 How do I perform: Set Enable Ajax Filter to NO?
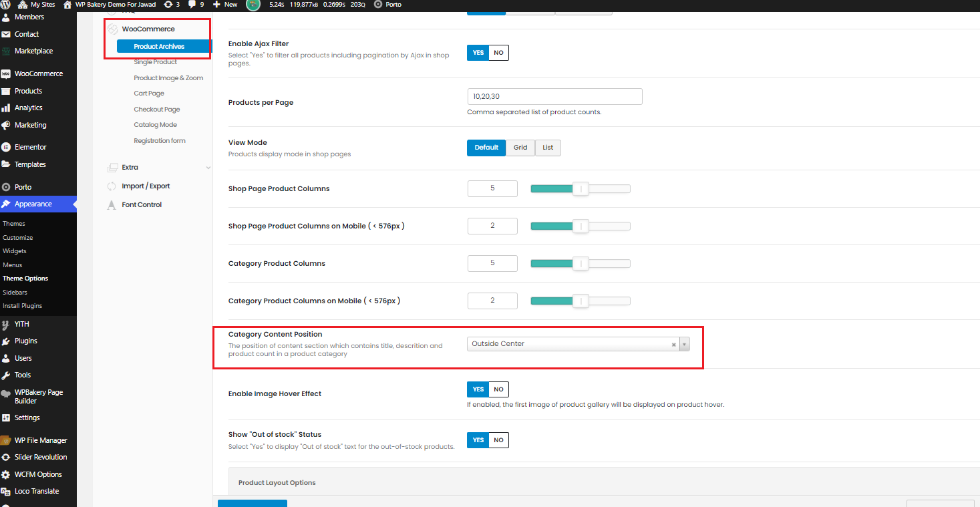498,53
